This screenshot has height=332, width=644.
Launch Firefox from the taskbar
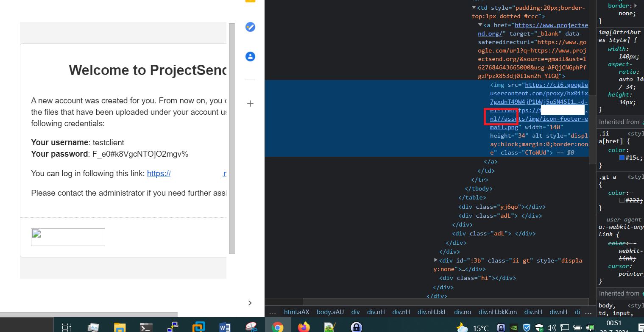304,326
